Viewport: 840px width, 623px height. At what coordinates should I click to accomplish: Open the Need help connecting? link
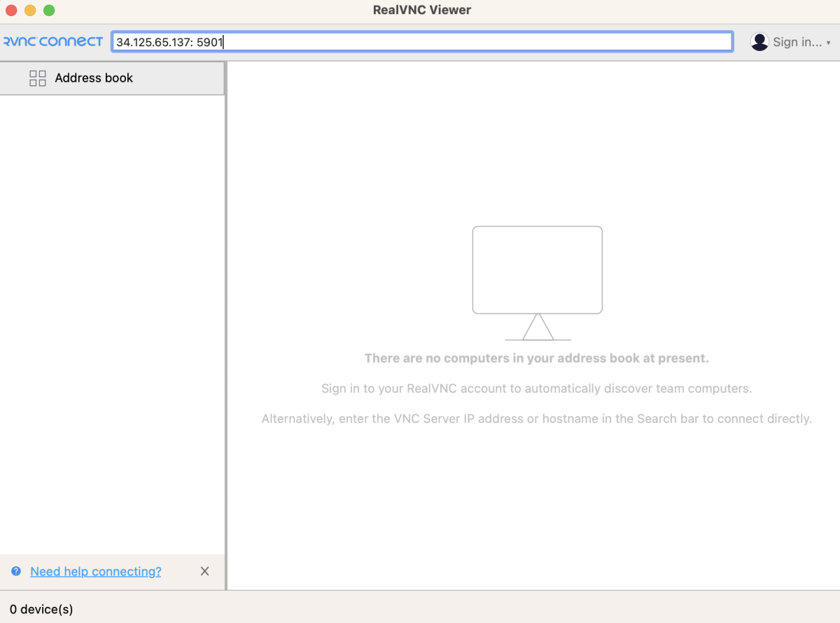96,572
